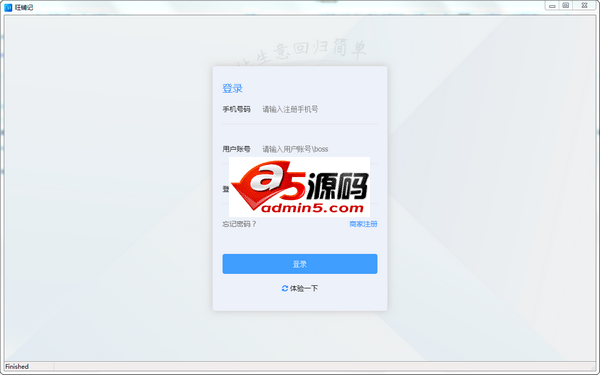
Task: Minimize the window
Action: 552,6
